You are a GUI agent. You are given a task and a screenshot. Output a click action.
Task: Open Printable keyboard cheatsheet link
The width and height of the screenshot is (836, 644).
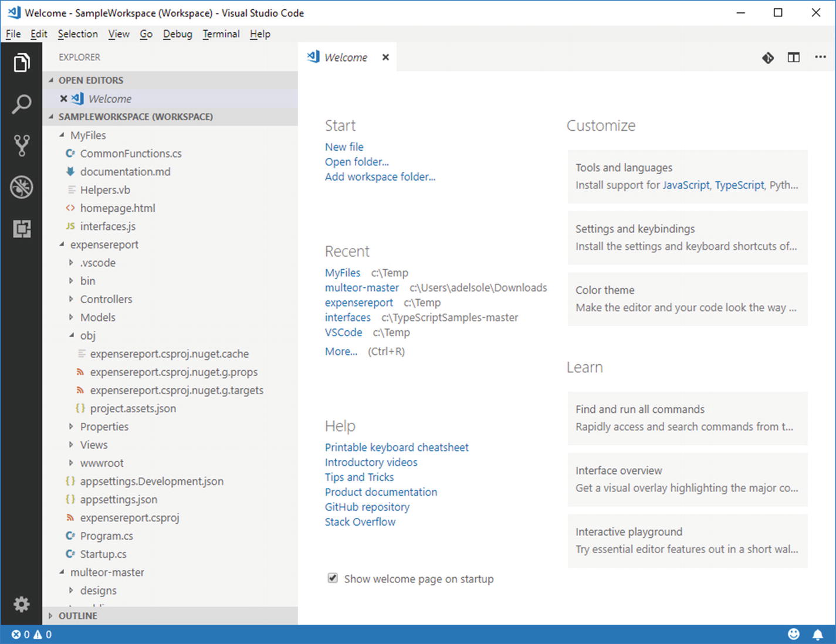[x=397, y=447]
